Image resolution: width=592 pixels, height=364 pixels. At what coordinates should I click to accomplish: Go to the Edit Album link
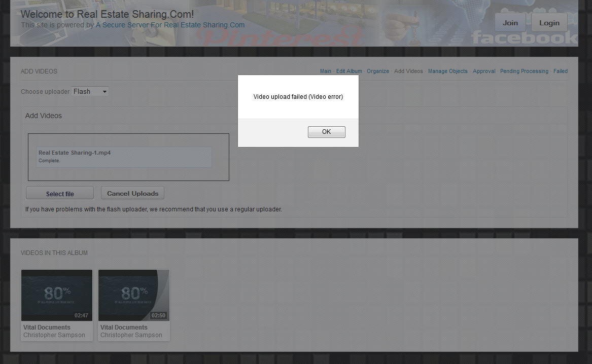[349, 71]
